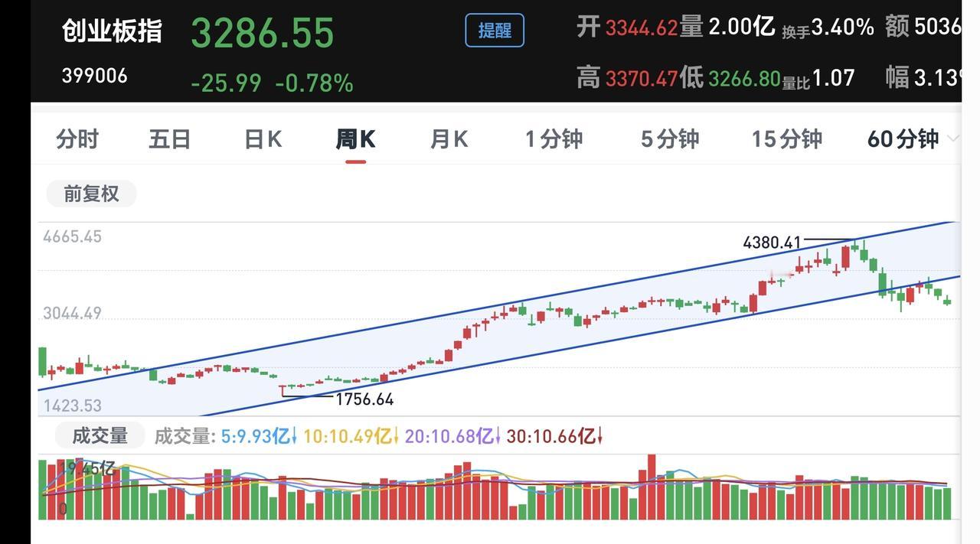
Task: Click the 5-period volume average label
Action: [x=260, y=436]
